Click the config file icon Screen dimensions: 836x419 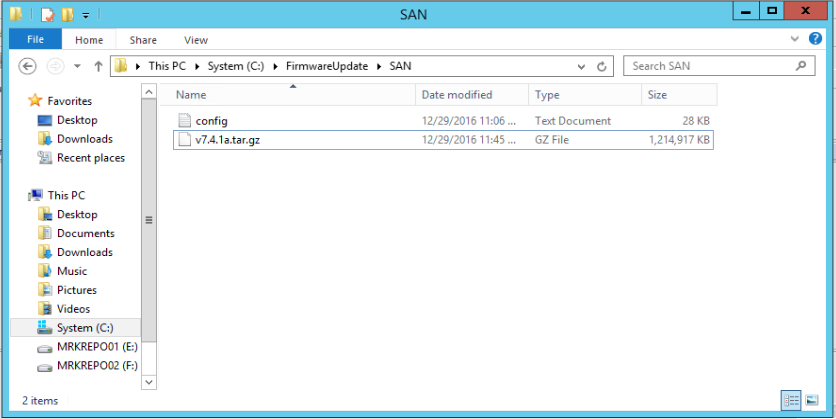click(x=184, y=121)
